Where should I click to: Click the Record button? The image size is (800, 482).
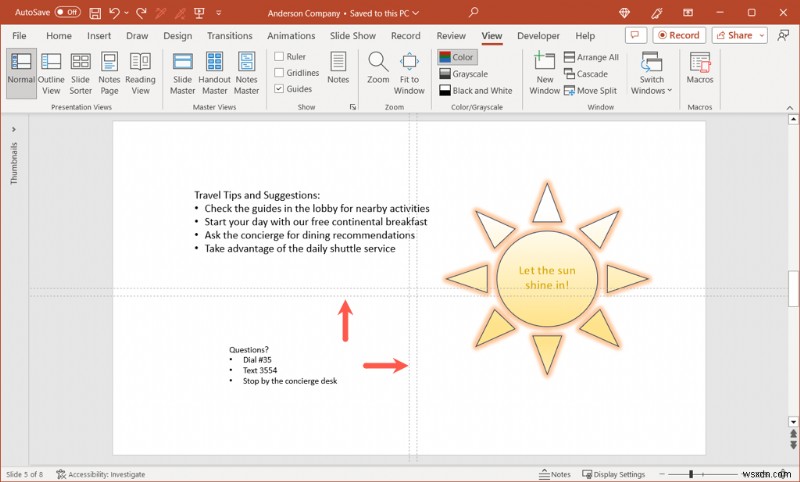pos(679,35)
